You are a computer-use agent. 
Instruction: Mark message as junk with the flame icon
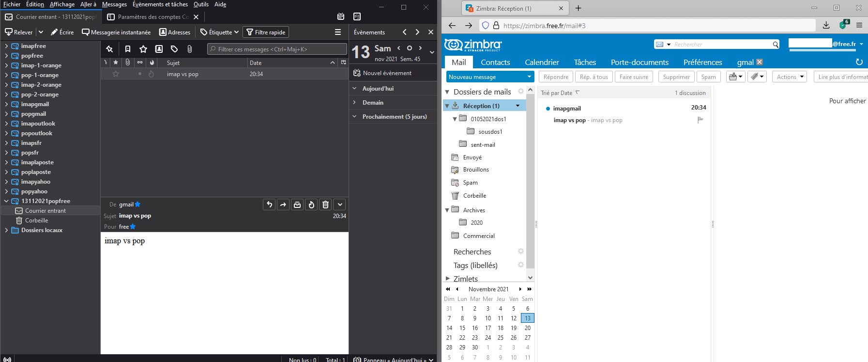coord(311,205)
